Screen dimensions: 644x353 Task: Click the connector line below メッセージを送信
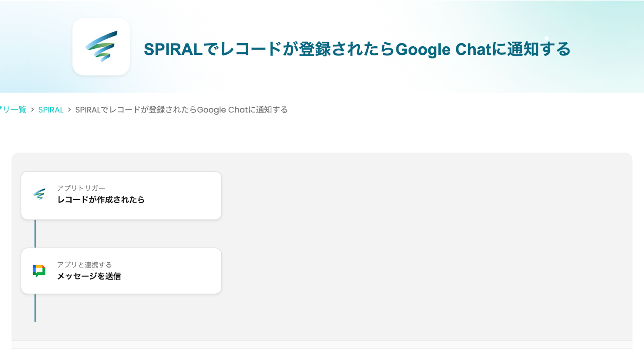[x=35, y=308]
